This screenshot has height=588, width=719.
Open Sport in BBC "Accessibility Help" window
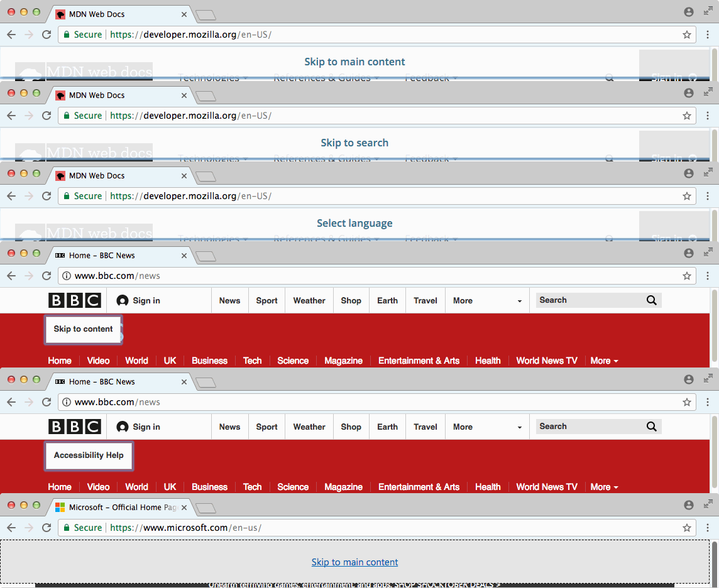(x=266, y=427)
